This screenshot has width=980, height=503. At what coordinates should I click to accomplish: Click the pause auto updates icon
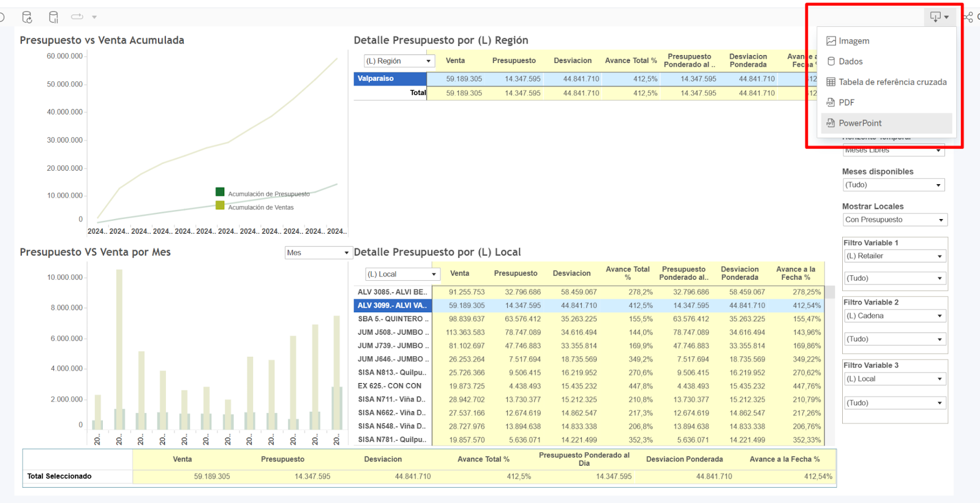(53, 17)
